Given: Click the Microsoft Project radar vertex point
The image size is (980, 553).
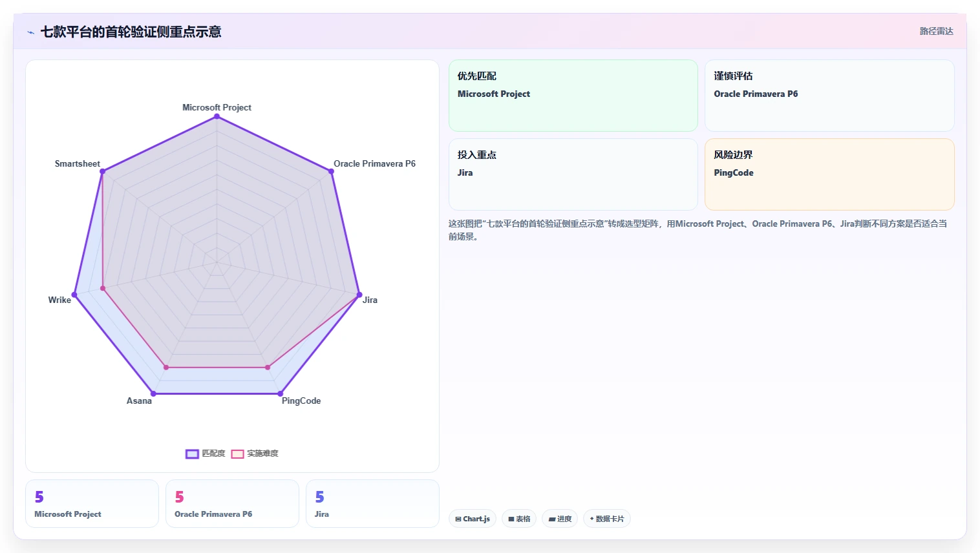Looking at the screenshot, I should click(x=217, y=117).
